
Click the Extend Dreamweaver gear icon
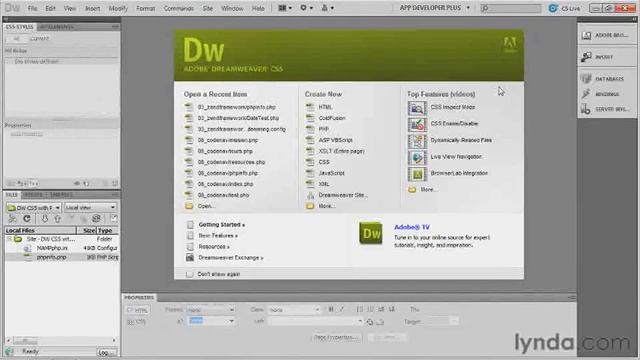click(306, 8)
